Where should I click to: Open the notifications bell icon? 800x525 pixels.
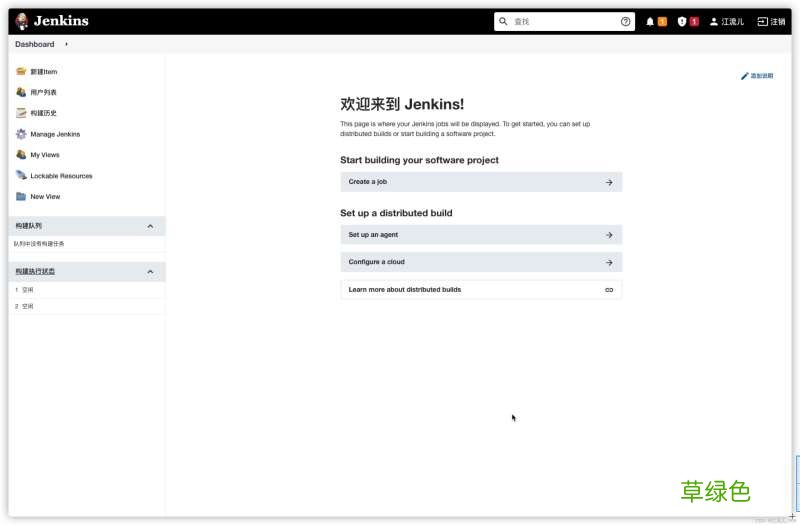point(651,21)
